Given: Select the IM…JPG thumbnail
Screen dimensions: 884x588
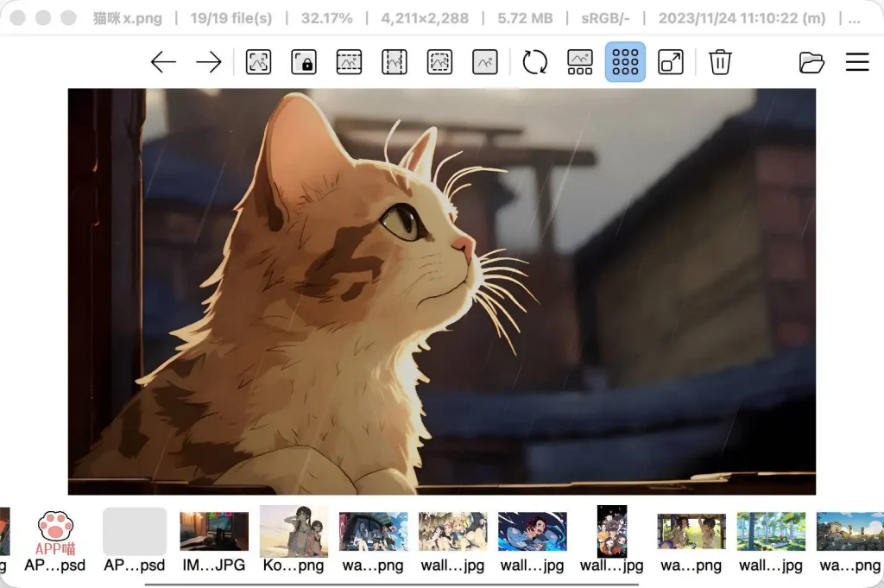Looking at the screenshot, I should point(214,532).
